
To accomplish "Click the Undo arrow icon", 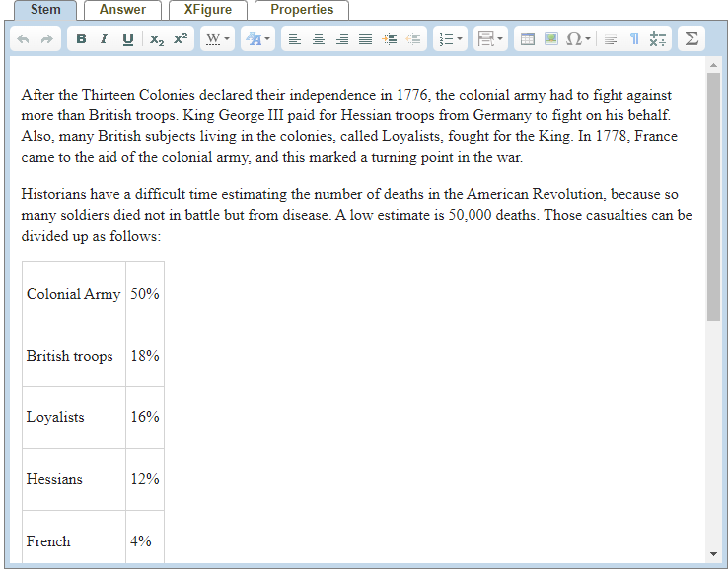I will [x=23, y=39].
